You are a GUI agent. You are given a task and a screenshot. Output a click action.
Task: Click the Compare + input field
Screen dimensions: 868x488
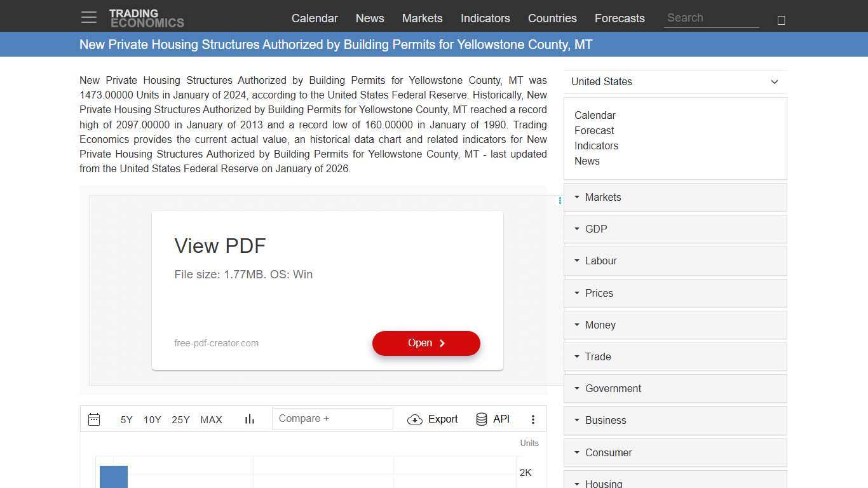point(332,419)
